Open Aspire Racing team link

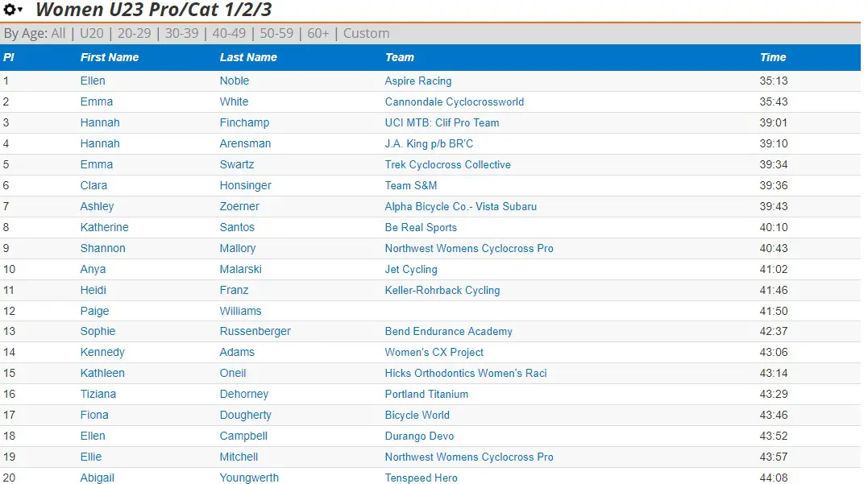[x=418, y=81]
